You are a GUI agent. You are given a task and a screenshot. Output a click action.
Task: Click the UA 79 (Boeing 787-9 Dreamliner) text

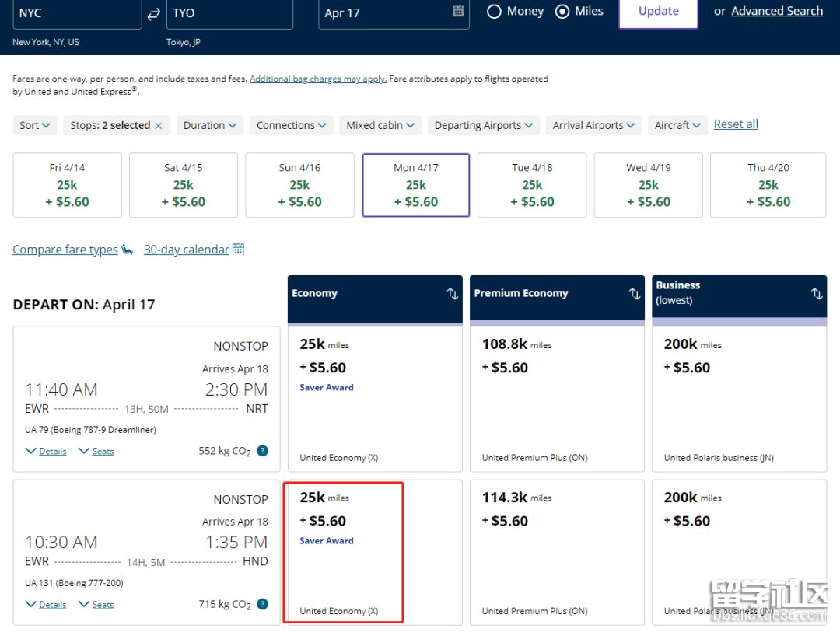point(90,430)
